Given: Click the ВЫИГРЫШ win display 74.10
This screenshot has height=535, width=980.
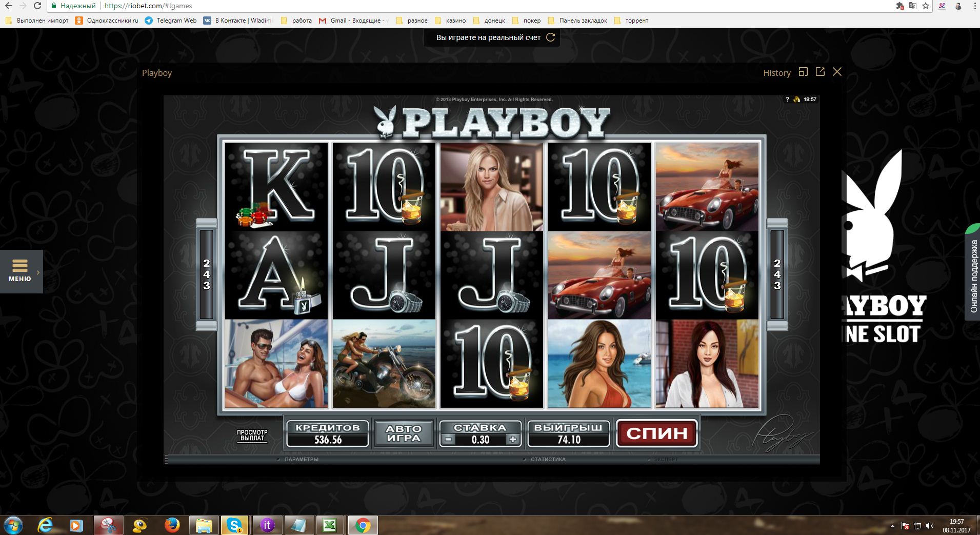Looking at the screenshot, I should [569, 434].
